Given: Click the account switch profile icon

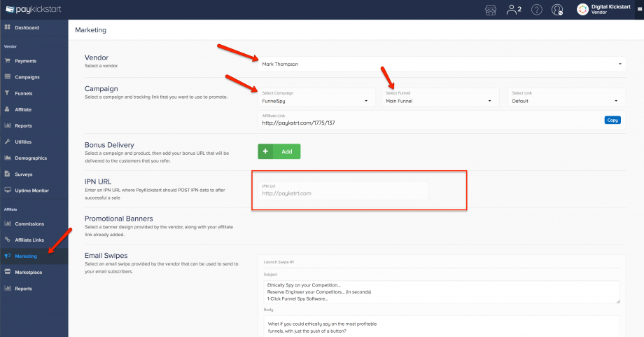Looking at the screenshot, I should pos(557,9).
